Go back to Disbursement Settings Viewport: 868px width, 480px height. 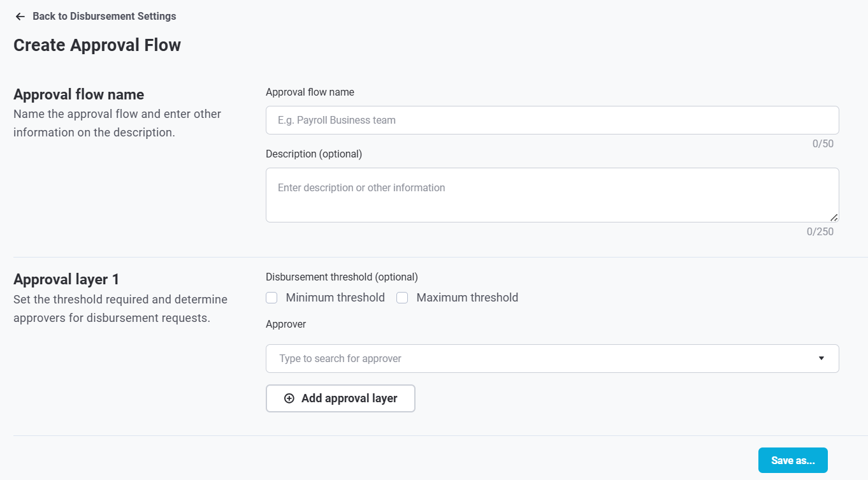(x=104, y=17)
